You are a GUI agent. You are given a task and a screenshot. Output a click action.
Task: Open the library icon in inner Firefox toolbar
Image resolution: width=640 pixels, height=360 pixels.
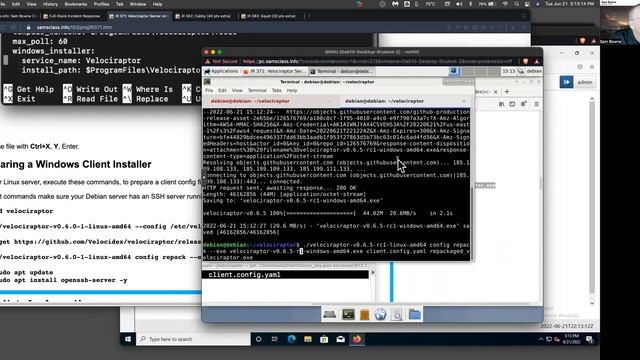click(501, 104)
